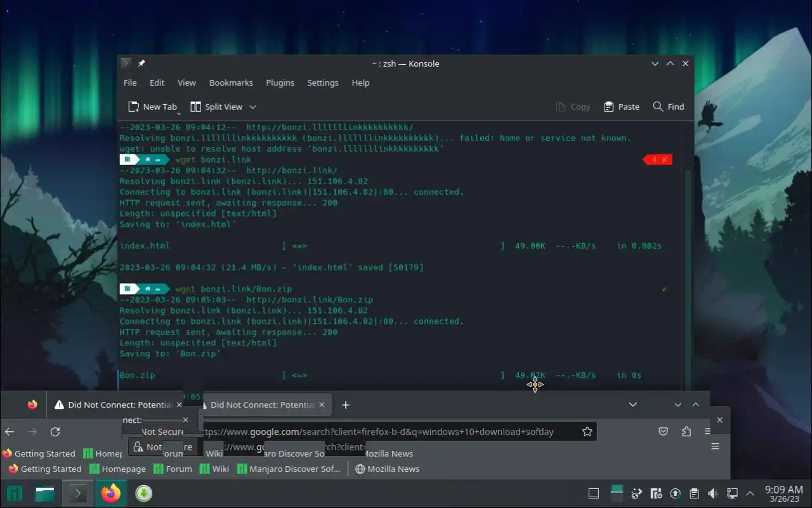
Task: Click the Copy button in Konsole toolbar
Action: click(573, 107)
